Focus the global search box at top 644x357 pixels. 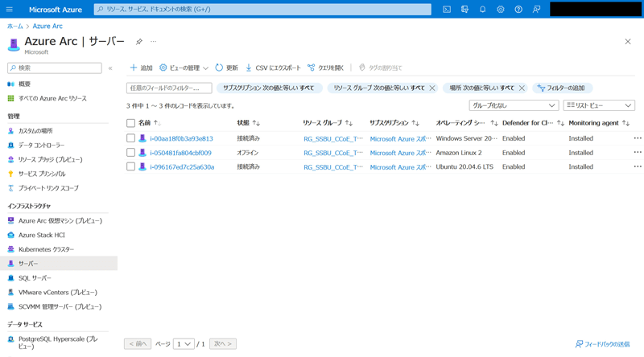[x=262, y=9]
